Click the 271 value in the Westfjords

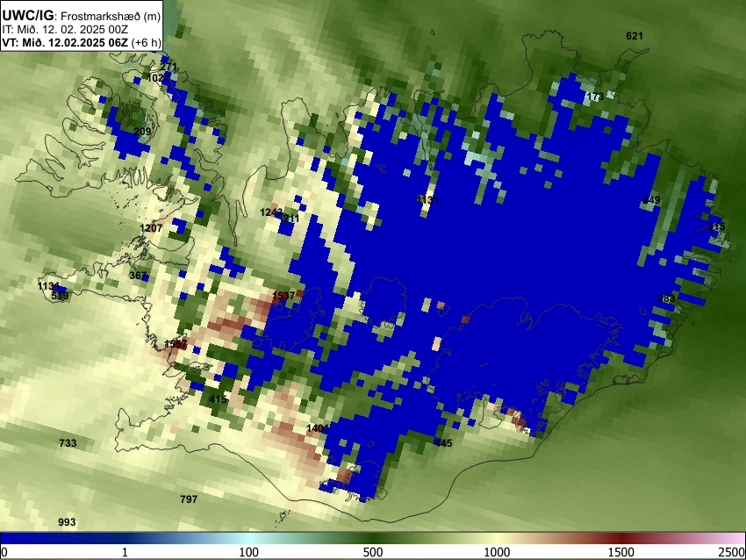click(169, 67)
